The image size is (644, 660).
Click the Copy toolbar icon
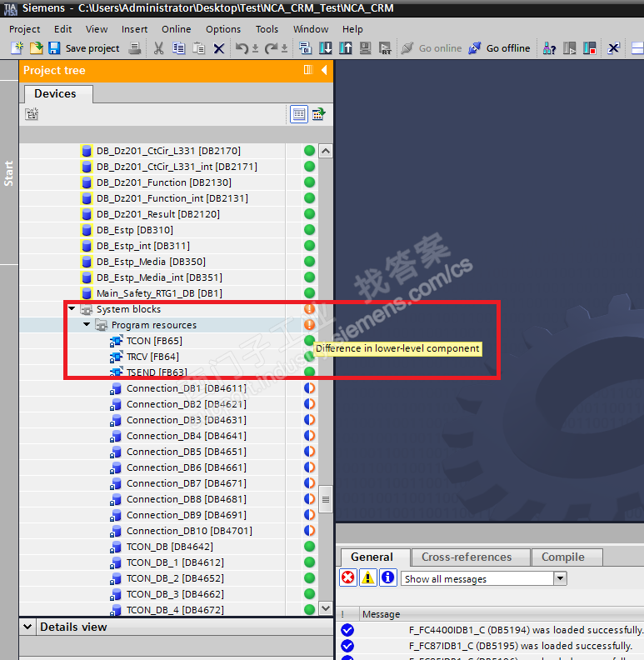click(x=178, y=48)
